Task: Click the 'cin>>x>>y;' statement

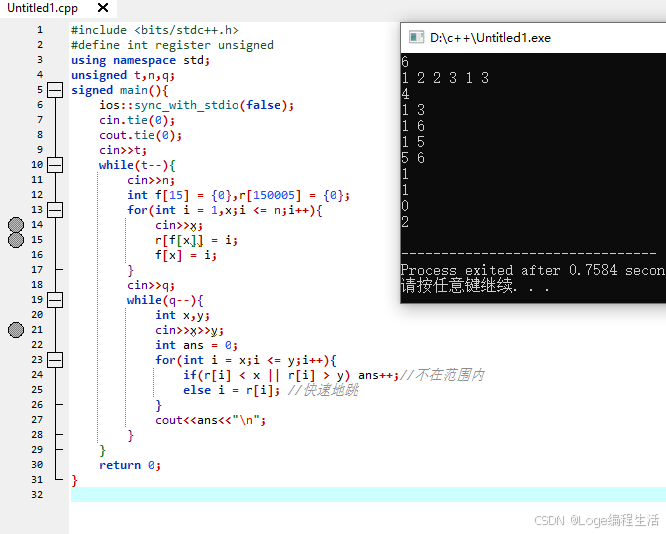Action: [x=189, y=330]
